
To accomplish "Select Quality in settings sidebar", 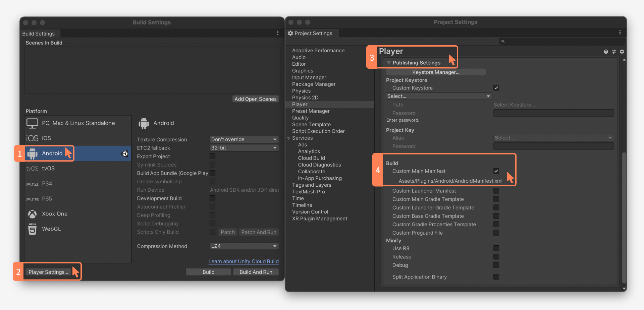I will coord(300,118).
